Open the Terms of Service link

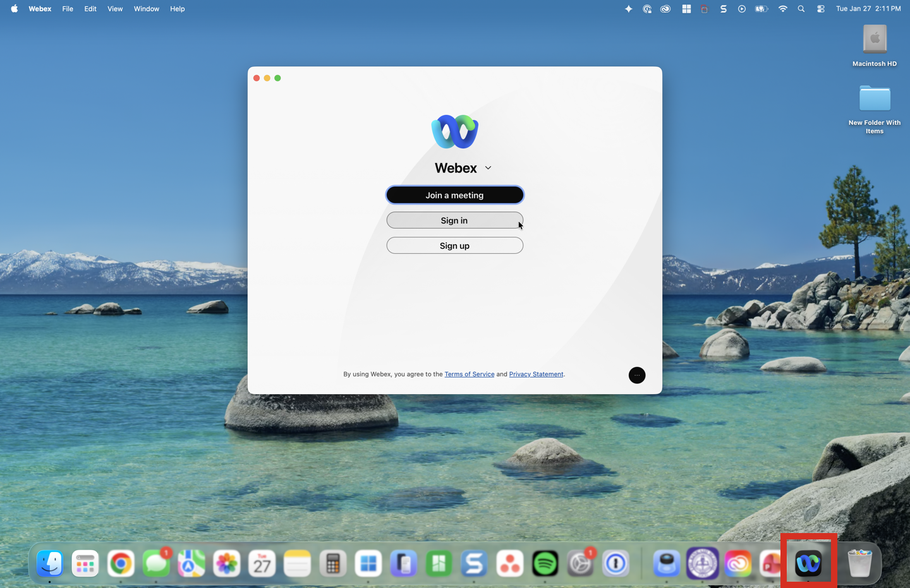[469, 374]
